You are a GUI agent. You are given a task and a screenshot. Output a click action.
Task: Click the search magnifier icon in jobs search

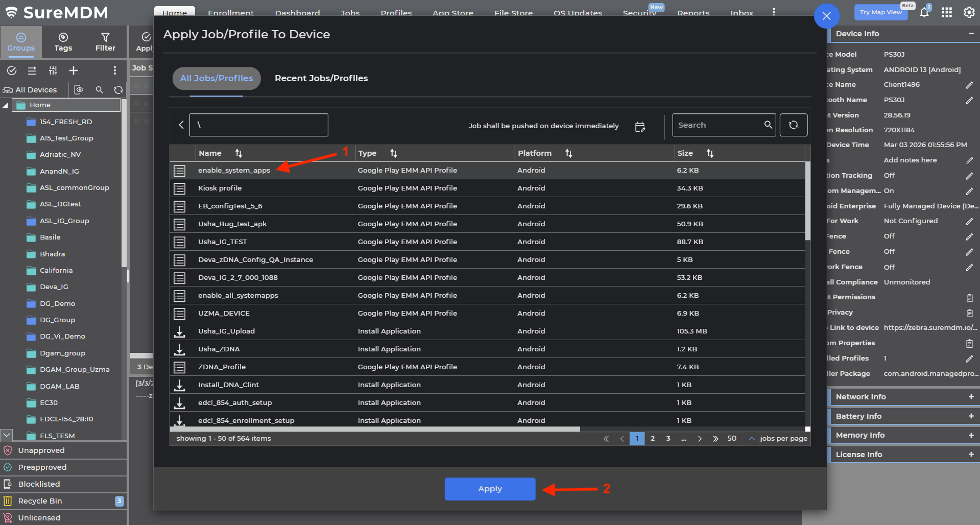(x=768, y=125)
